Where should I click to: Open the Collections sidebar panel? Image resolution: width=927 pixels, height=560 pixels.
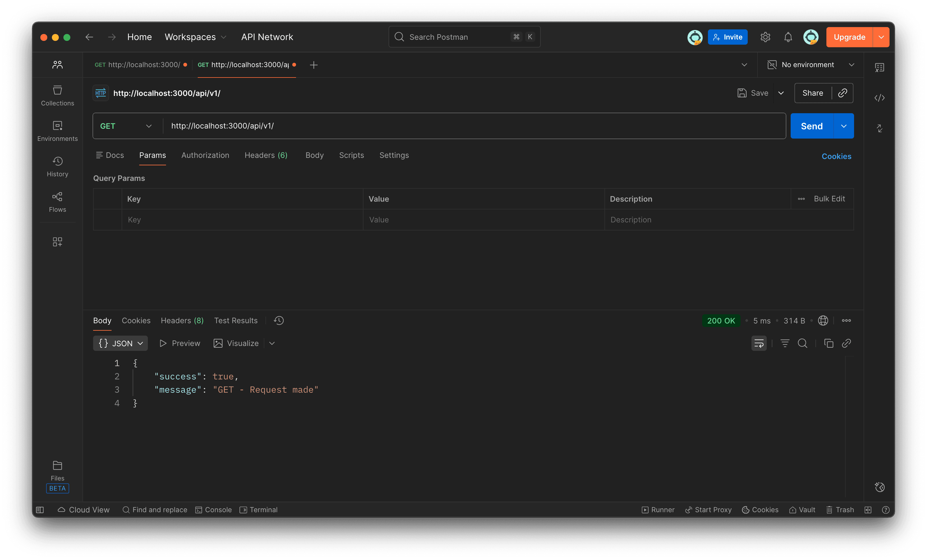pos(57,95)
